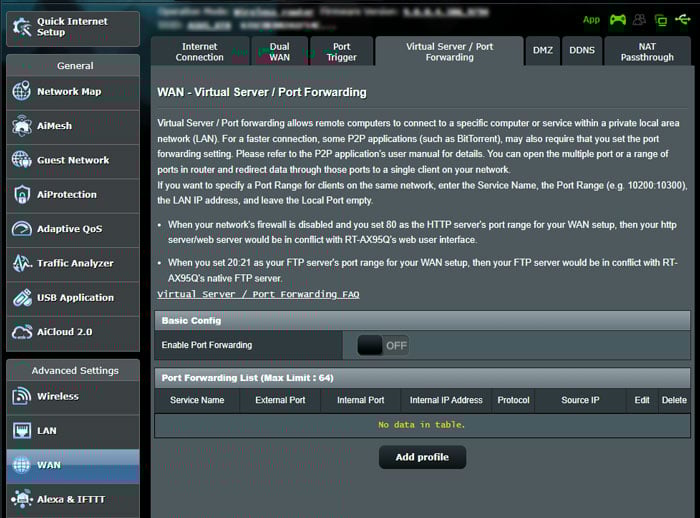Click the Network Map globe icon

point(21,91)
